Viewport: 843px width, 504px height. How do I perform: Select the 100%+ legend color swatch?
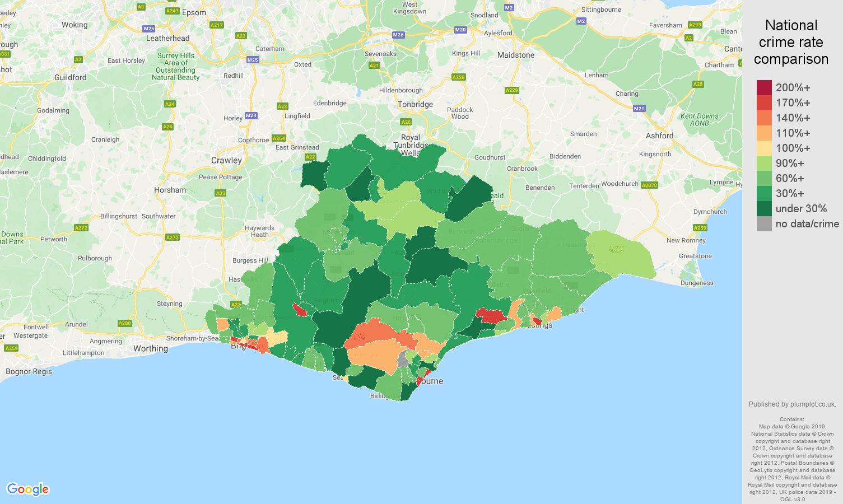(764, 148)
